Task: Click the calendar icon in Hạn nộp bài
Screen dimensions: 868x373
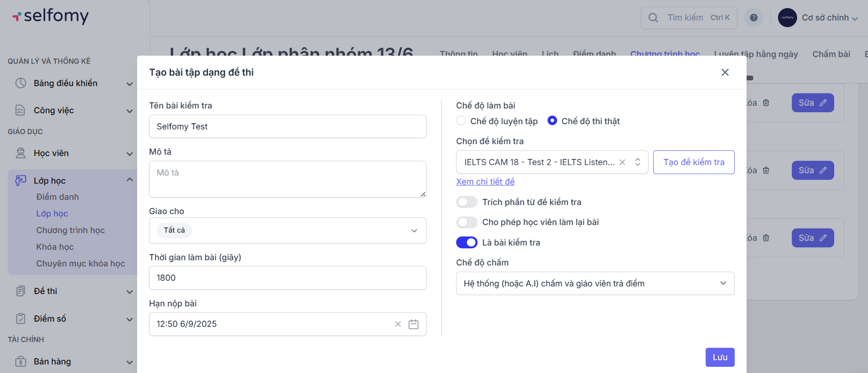Action: (413, 324)
